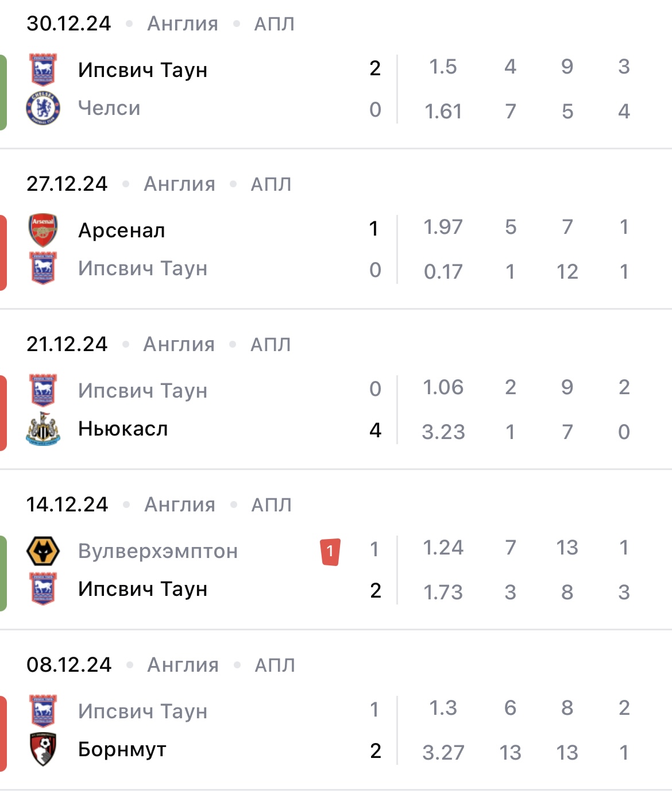Viewport: 672px width, 793px height.
Task: Select the 14.12.24 match date
Action: (x=67, y=505)
